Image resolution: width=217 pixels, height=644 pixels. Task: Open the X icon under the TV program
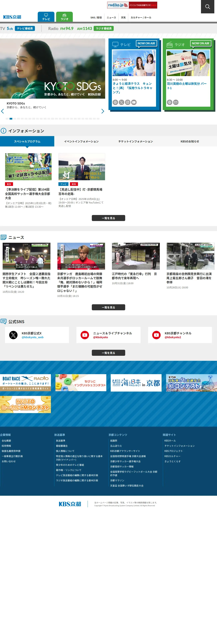coord(121,102)
